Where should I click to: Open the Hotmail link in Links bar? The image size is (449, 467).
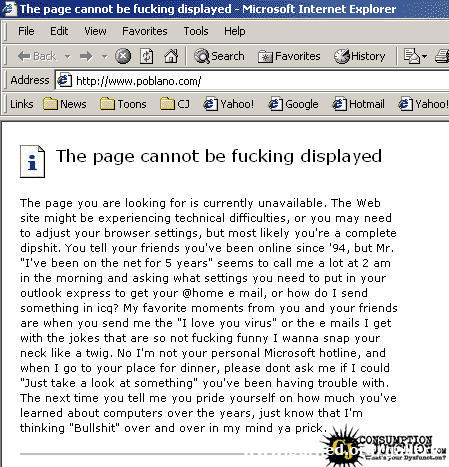(358, 104)
